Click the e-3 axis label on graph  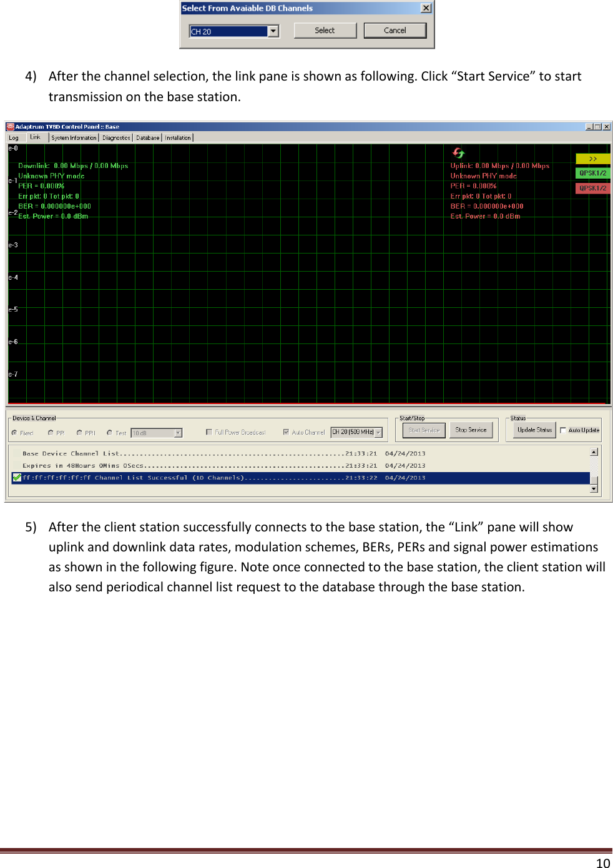(13, 245)
